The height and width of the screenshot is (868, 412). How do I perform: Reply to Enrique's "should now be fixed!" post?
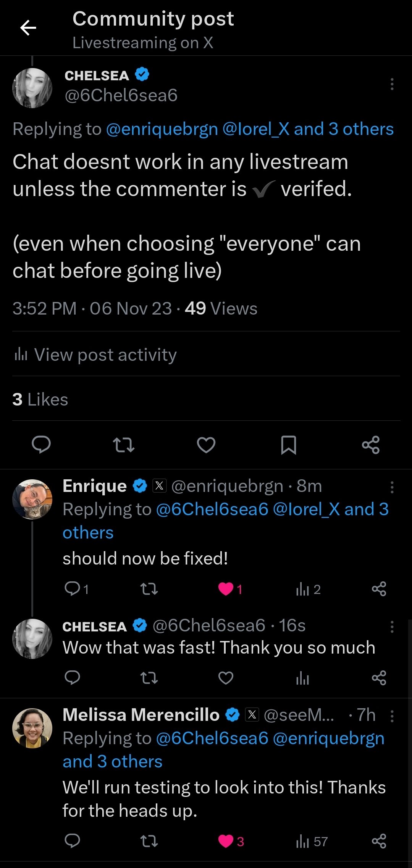76,589
